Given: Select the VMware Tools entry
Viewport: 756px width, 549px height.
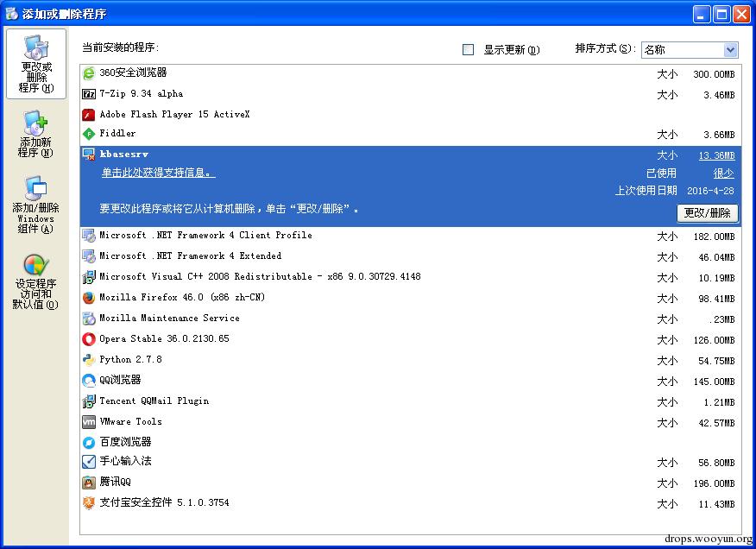Looking at the screenshot, I should click(130, 421).
